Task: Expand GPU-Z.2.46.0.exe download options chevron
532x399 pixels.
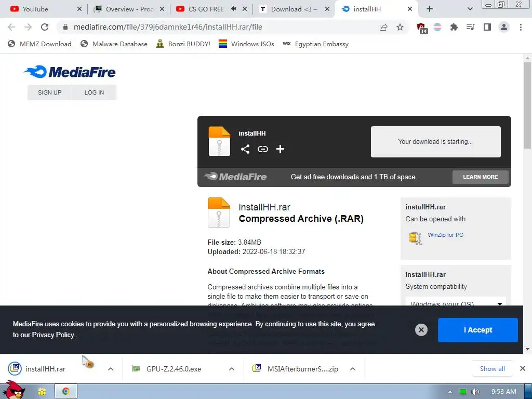Action: tap(232, 369)
